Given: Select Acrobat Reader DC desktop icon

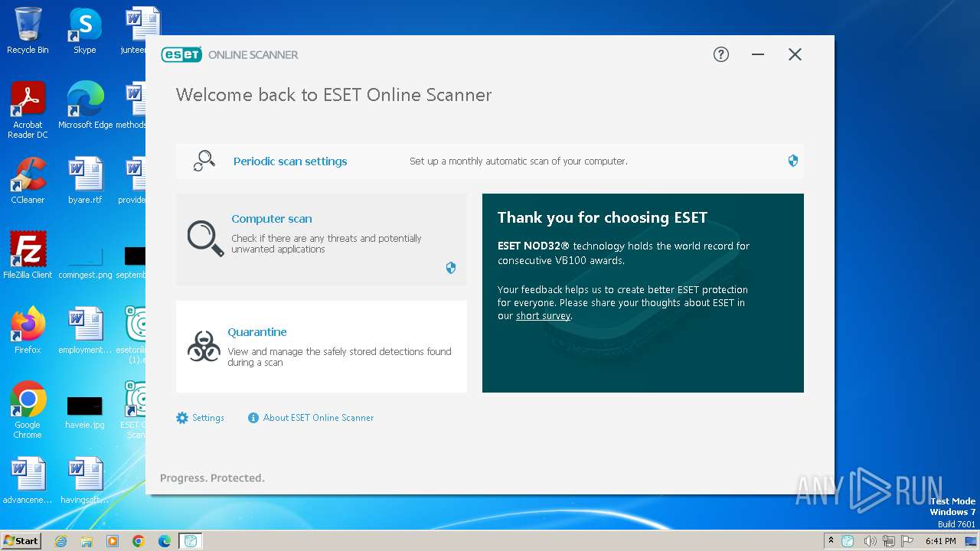Looking at the screenshot, I should [x=28, y=111].
